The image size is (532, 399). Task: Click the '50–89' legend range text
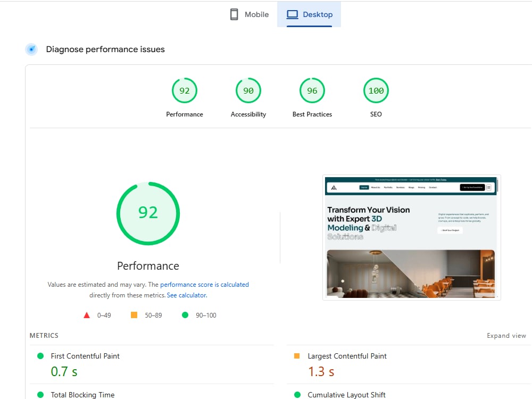153,315
